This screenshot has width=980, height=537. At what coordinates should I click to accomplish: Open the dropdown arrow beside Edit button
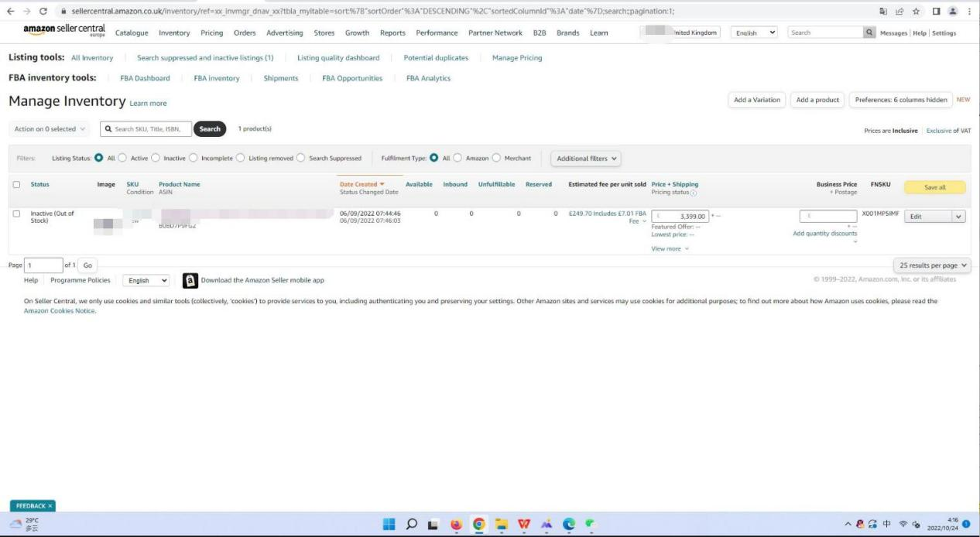tap(959, 217)
